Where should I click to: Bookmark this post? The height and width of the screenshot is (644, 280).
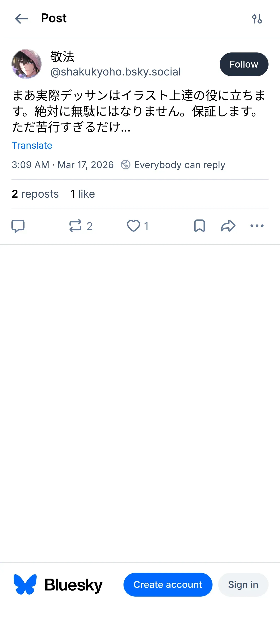click(x=200, y=226)
